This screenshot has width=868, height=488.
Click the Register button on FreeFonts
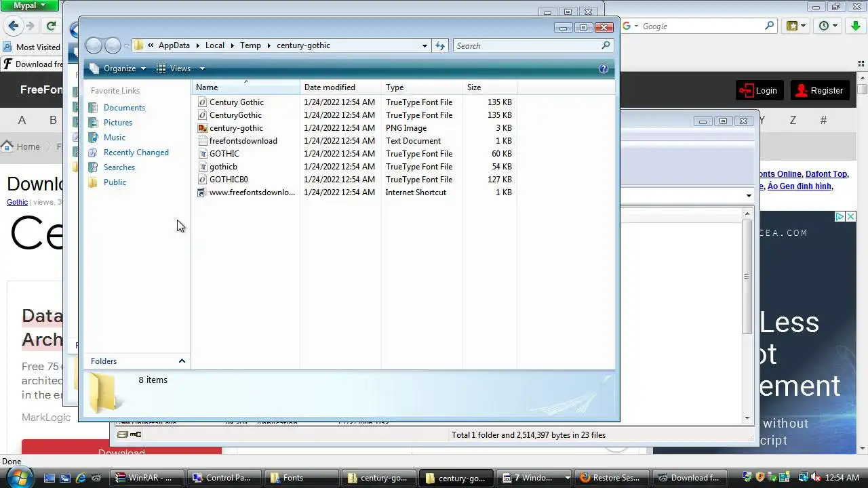819,90
